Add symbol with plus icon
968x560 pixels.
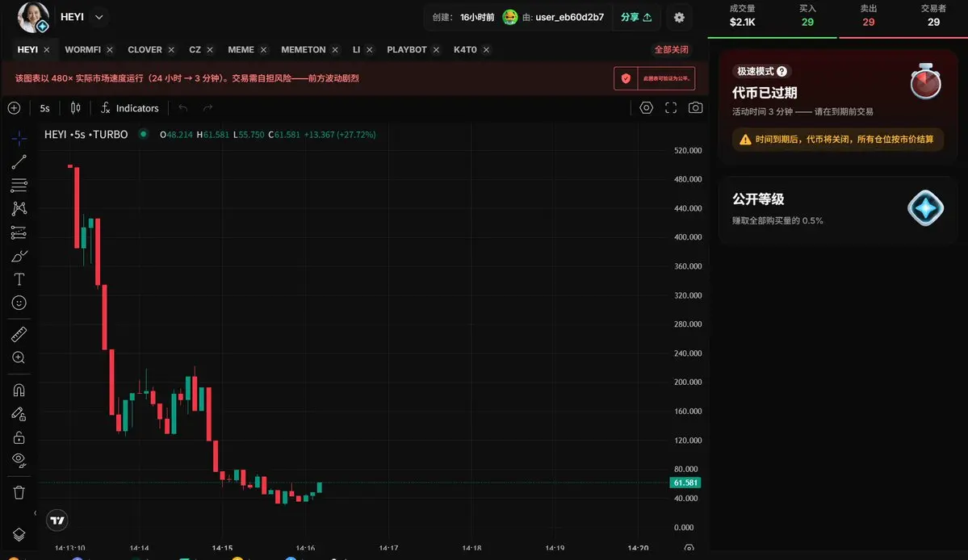[x=15, y=108]
